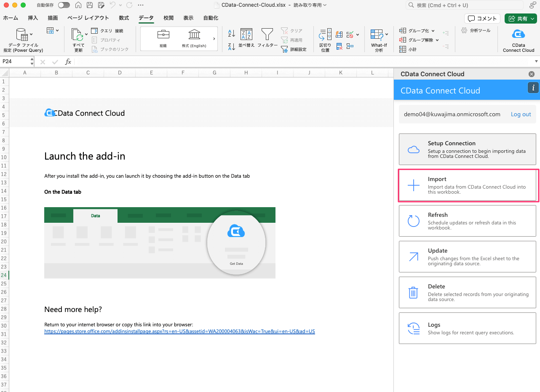540x392 pixels.
Task: Click the Import button in add-in pane
Action: (x=467, y=185)
